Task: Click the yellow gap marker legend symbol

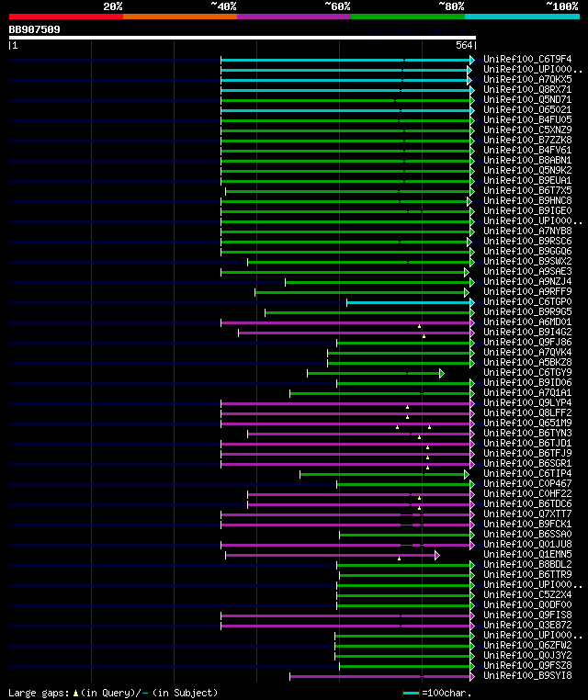Action: [75, 694]
